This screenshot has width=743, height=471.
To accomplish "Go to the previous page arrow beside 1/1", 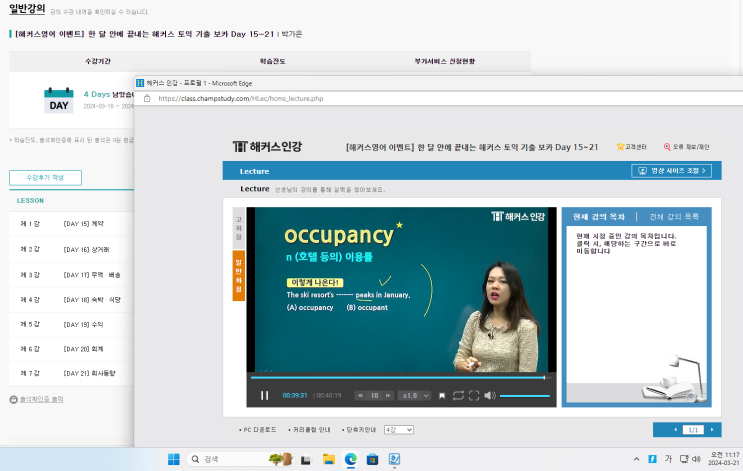I will (x=675, y=430).
